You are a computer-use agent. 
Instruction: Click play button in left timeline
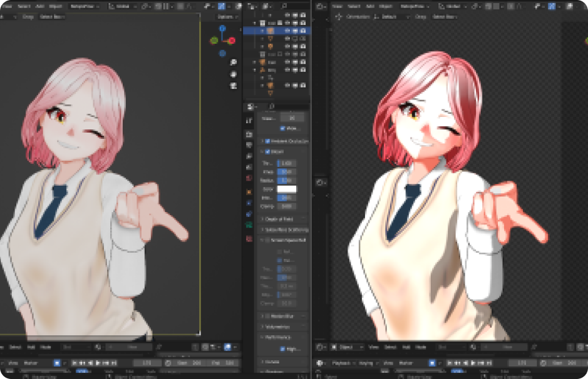(98, 363)
